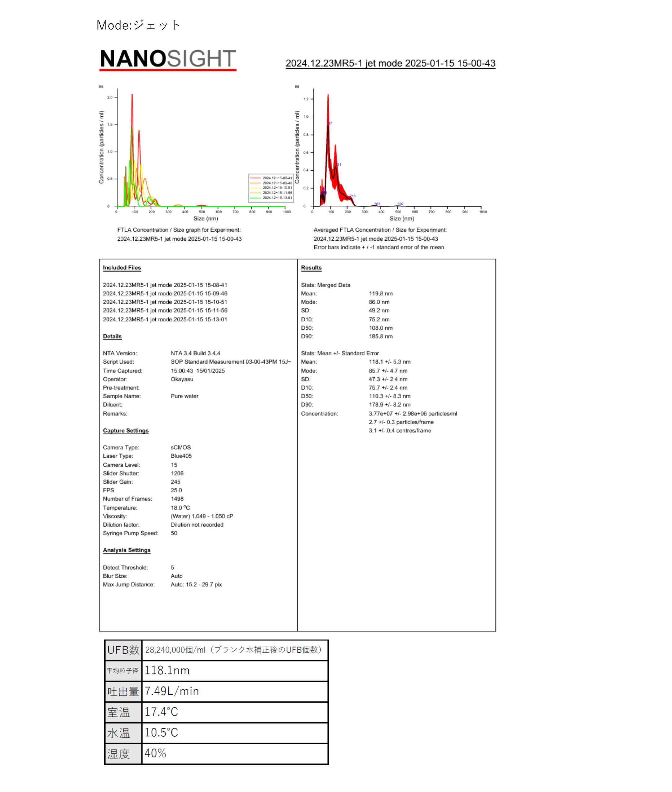This screenshot has width=672, height=792.
Task: Click merged D90 value '185.8 nm'
Action: 380,336
